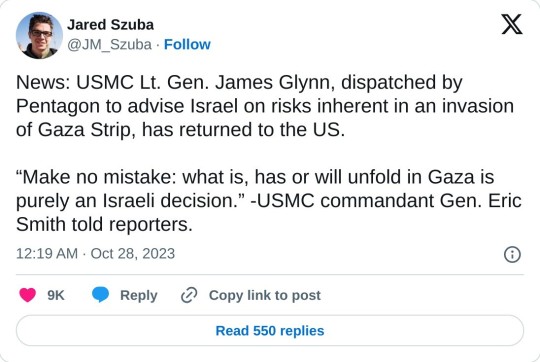Click the line beginning 'Pentagon to advise Israel'

tap(265, 106)
